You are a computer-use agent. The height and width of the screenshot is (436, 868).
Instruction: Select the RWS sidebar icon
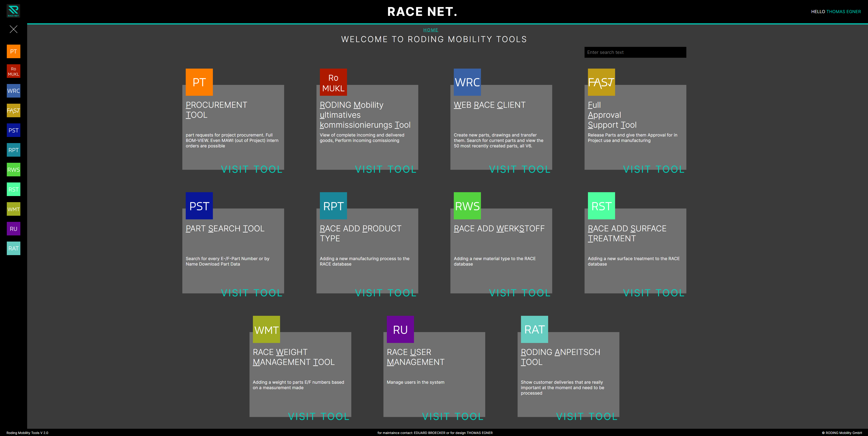point(14,170)
